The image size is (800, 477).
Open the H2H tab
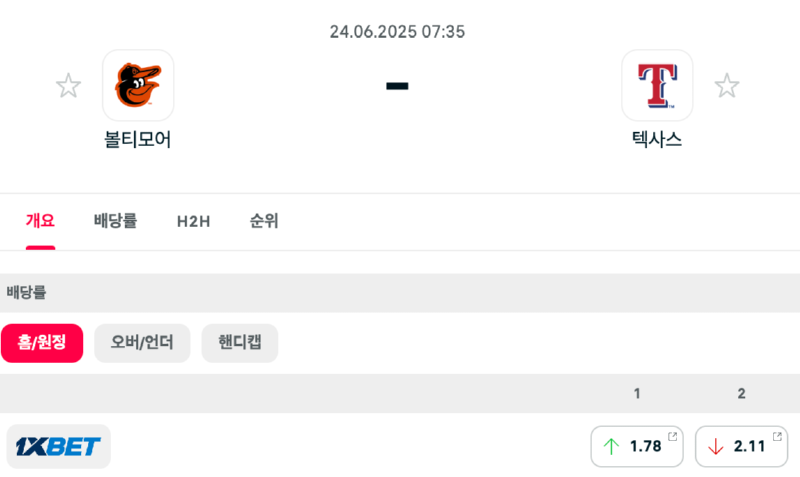193,221
